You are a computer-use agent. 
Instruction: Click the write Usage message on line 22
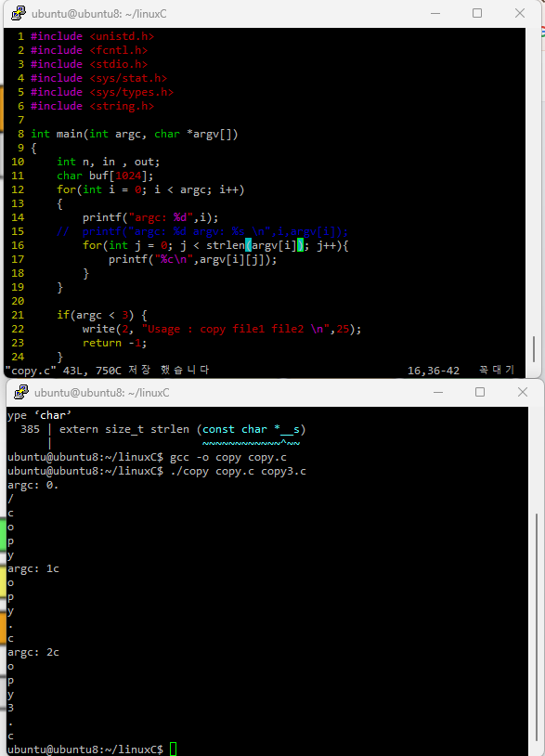coord(222,330)
